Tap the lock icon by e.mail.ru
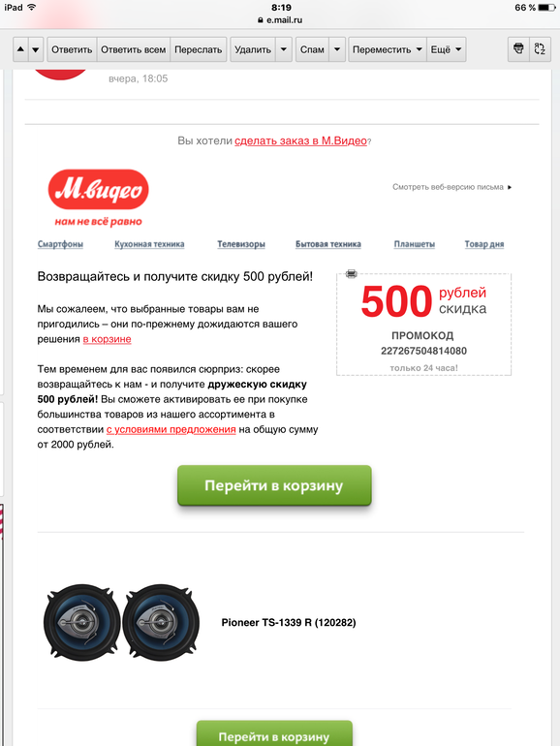 [x=261, y=20]
